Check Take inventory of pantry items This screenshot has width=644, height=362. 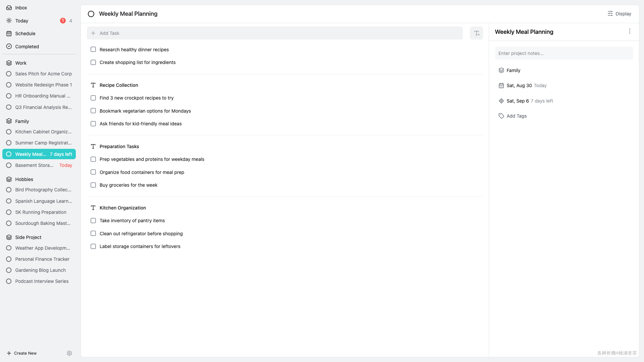click(x=93, y=221)
